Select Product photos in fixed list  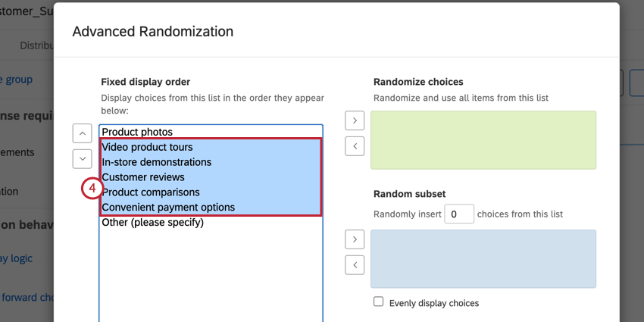[137, 132]
